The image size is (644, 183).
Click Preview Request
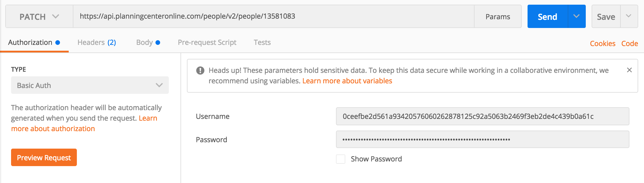(44, 157)
